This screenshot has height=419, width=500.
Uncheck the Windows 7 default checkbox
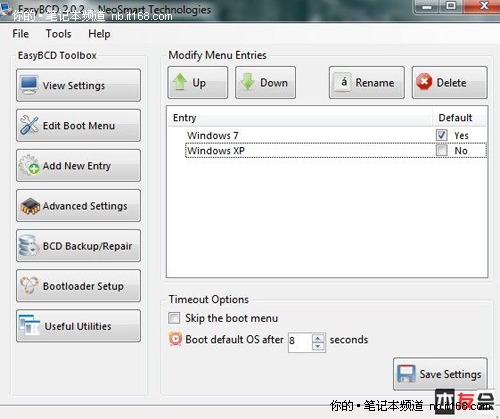pos(442,135)
